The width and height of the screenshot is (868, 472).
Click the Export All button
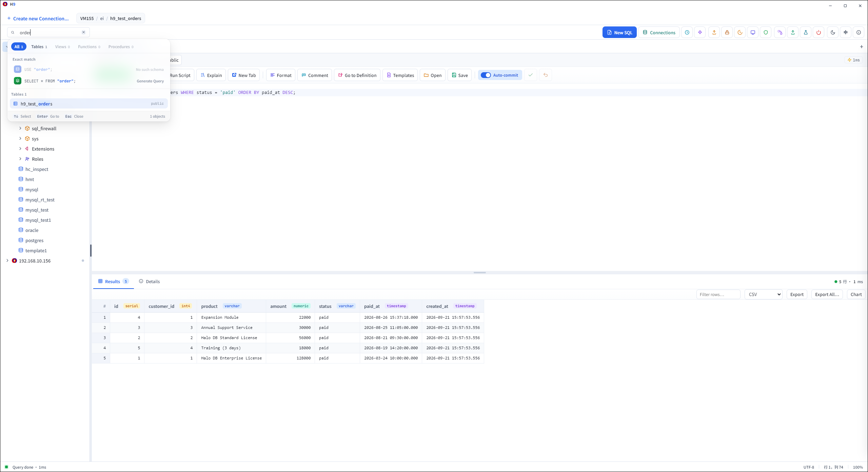tap(827, 294)
